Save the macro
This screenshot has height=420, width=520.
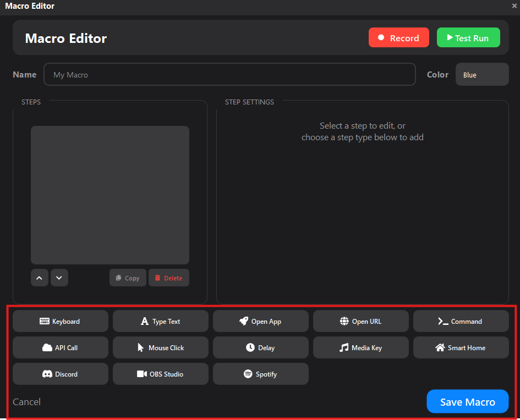click(467, 401)
